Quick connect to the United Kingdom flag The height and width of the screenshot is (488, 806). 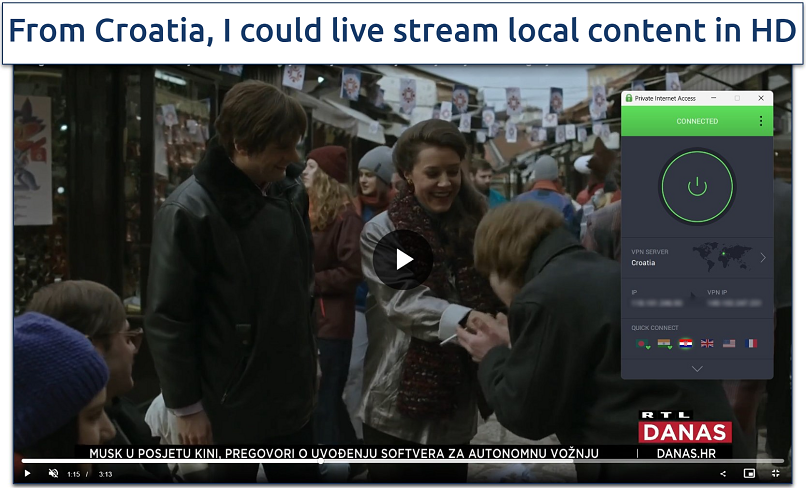pos(707,344)
